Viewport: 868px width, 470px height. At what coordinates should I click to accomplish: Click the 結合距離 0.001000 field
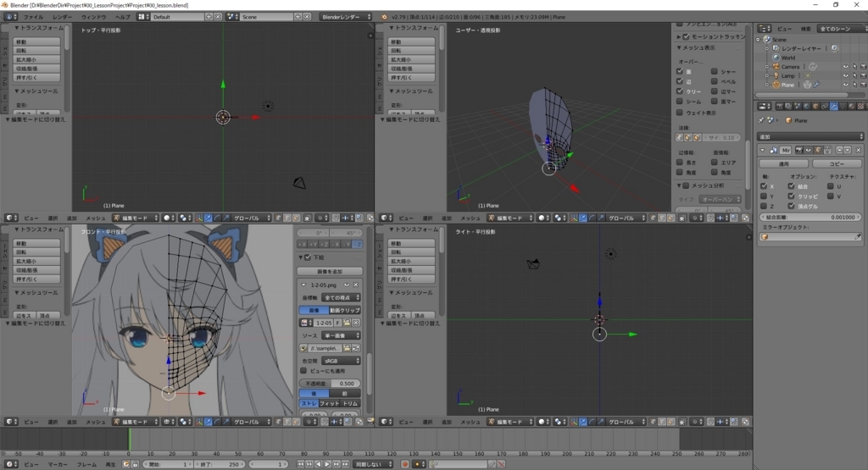810,217
